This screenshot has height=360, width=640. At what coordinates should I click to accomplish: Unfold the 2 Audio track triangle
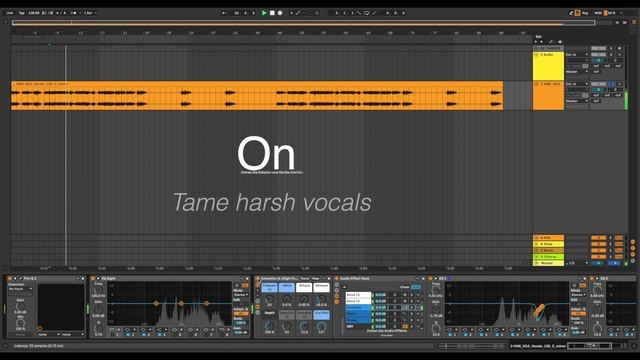coord(536,55)
